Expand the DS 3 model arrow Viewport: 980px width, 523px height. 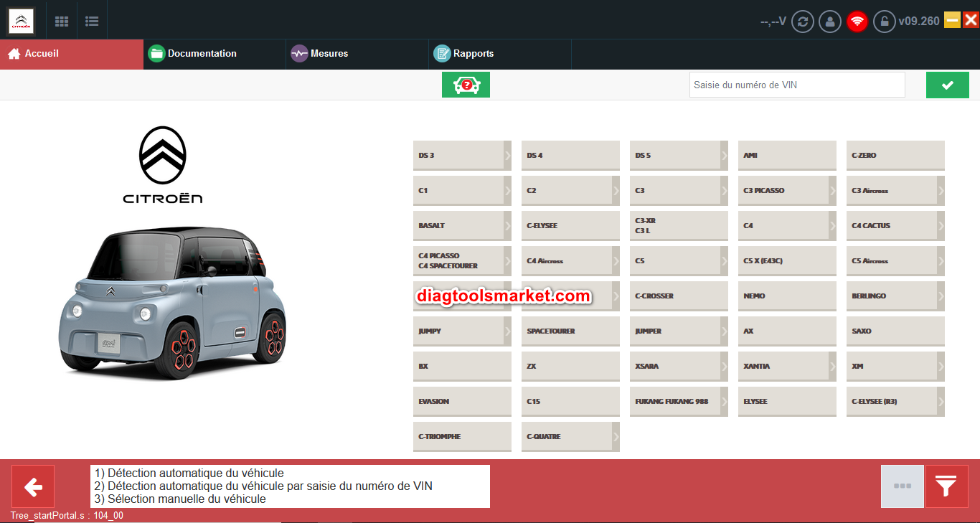pyautogui.click(x=507, y=155)
